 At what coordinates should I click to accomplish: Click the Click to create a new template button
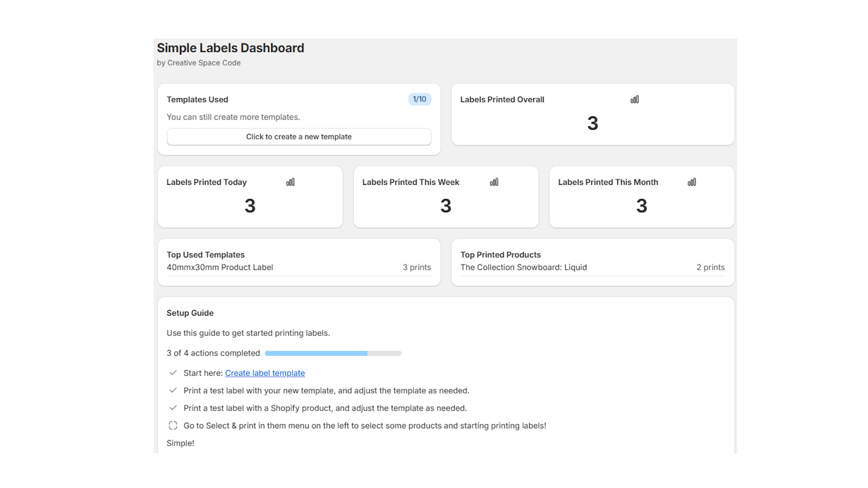pyautogui.click(x=298, y=137)
